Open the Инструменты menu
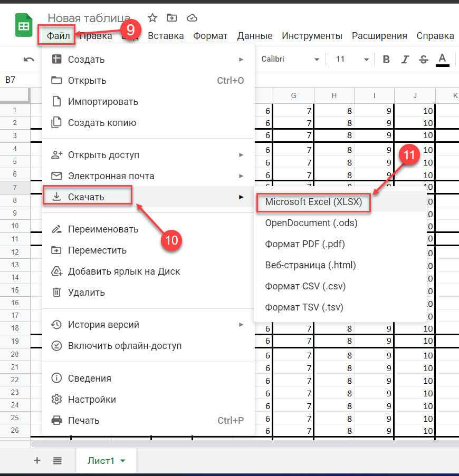The width and height of the screenshot is (459, 476). pyautogui.click(x=312, y=36)
